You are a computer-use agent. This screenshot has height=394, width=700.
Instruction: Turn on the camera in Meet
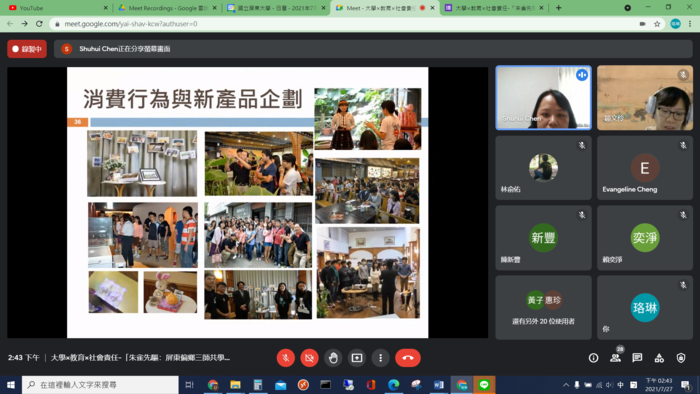pos(309,358)
